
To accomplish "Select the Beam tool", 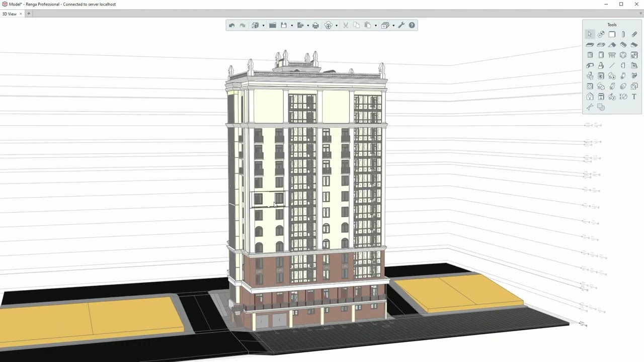I will pos(634,34).
